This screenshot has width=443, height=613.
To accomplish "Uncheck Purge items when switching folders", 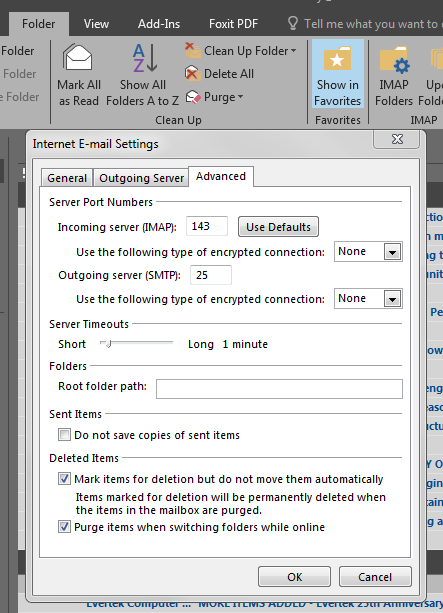I will click(x=65, y=527).
